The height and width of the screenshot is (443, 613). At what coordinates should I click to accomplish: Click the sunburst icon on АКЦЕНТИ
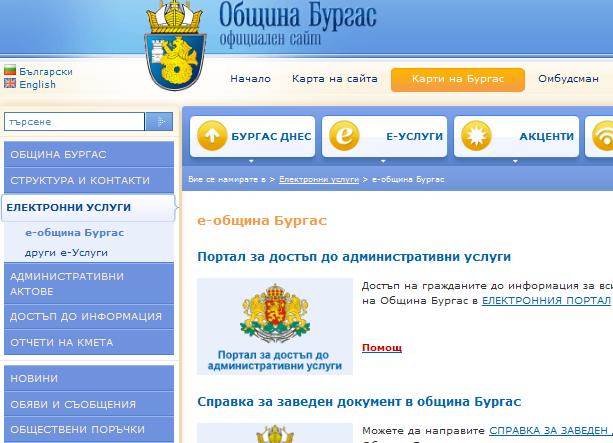click(x=476, y=136)
